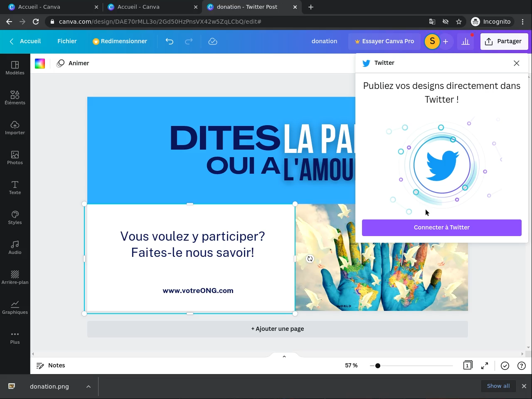Open the background color swatch

tap(40, 64)
